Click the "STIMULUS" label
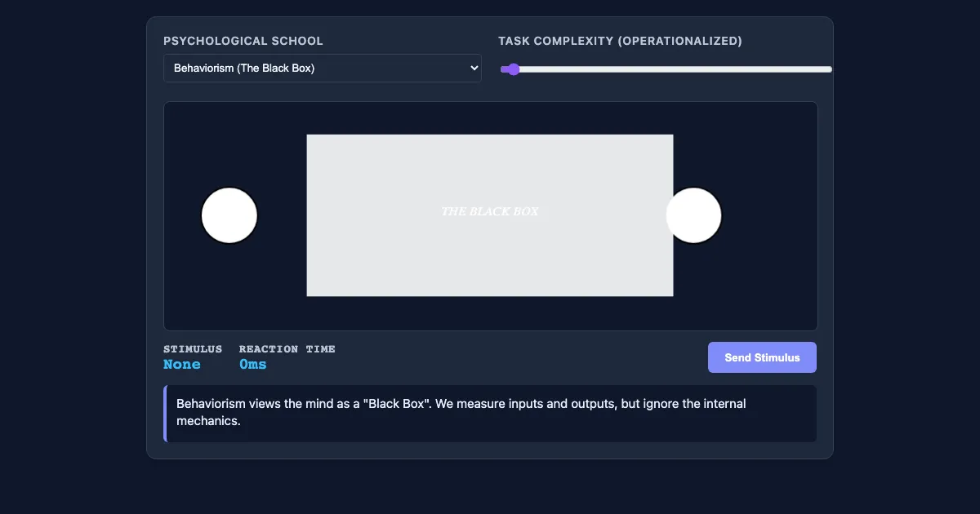 [x=193, y=349]
